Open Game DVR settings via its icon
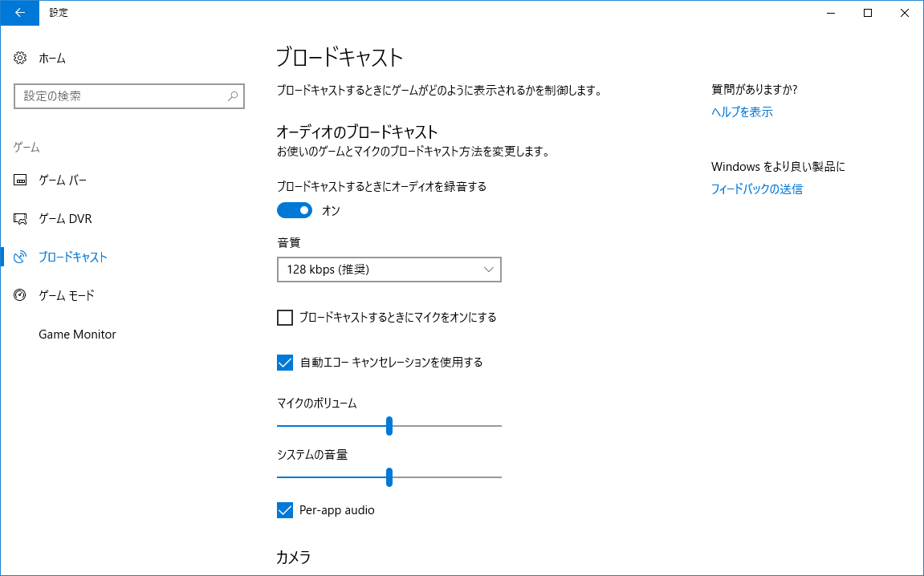The width and height of the screenshot is (924, 576). [x=19, y=218]
